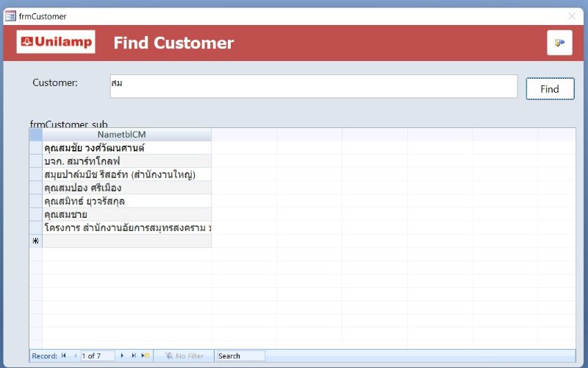
Task: Advance to next record arrow
Action: pos(122,355)
